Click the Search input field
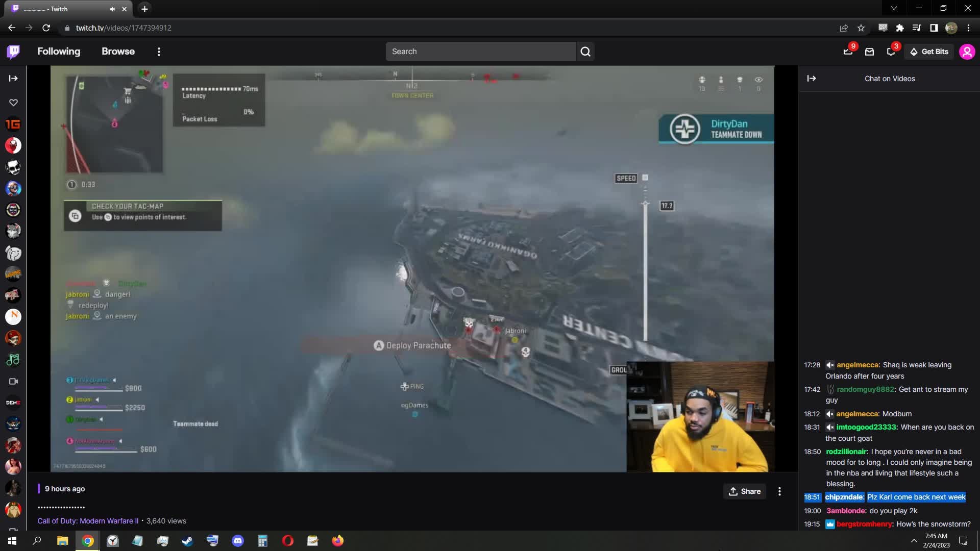This screenshot has height=551, width=980. tap(480, 52)
